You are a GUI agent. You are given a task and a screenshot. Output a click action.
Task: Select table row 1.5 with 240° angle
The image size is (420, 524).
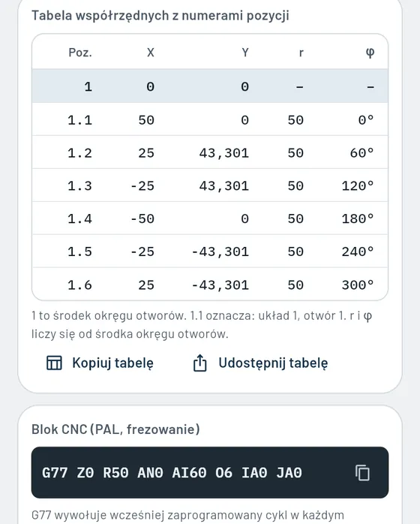(210, 251)
